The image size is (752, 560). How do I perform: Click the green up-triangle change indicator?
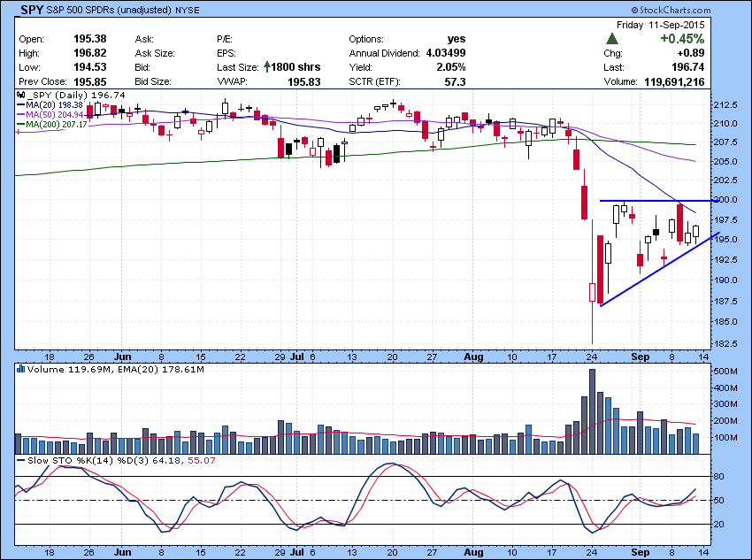(x=611, y=38)
